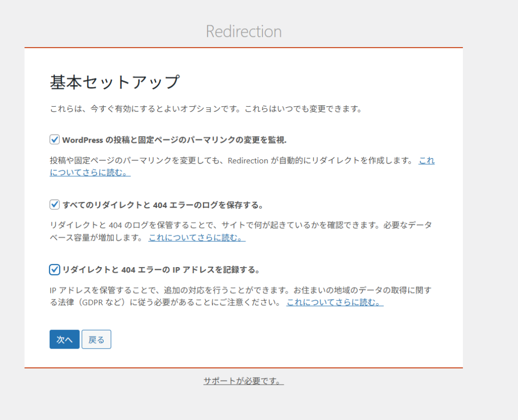Open the read more link about GDPR and IP addresses
This screenshot has width=518, height=420.
[334, 303]
